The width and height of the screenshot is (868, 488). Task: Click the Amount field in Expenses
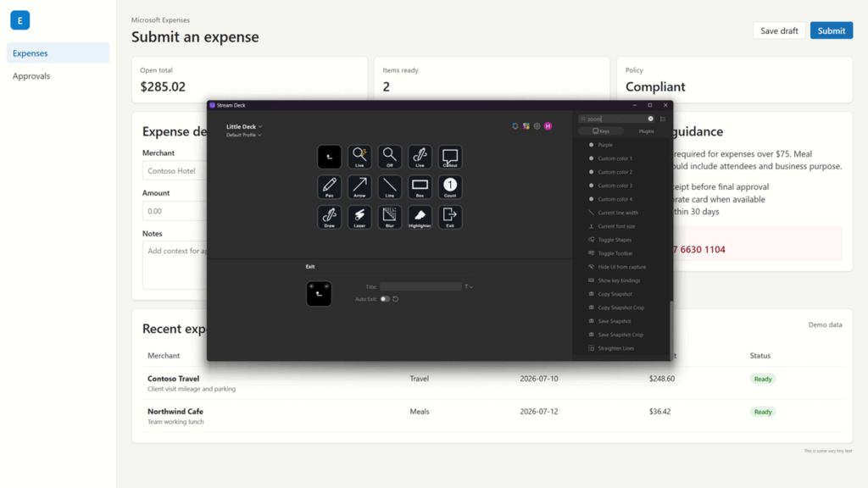[x=175, y=211]
